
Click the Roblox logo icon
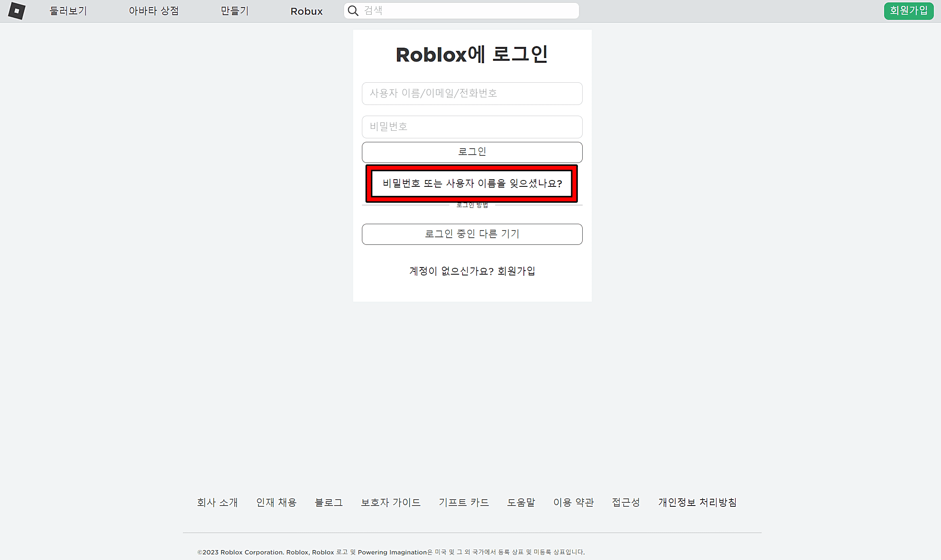[x=17, y=11]
